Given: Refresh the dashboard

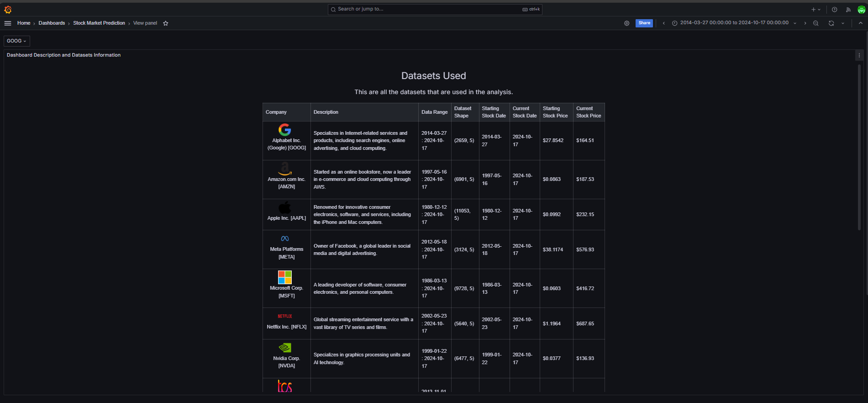Looking at the screenshot, I should click(x=831, y=23).
